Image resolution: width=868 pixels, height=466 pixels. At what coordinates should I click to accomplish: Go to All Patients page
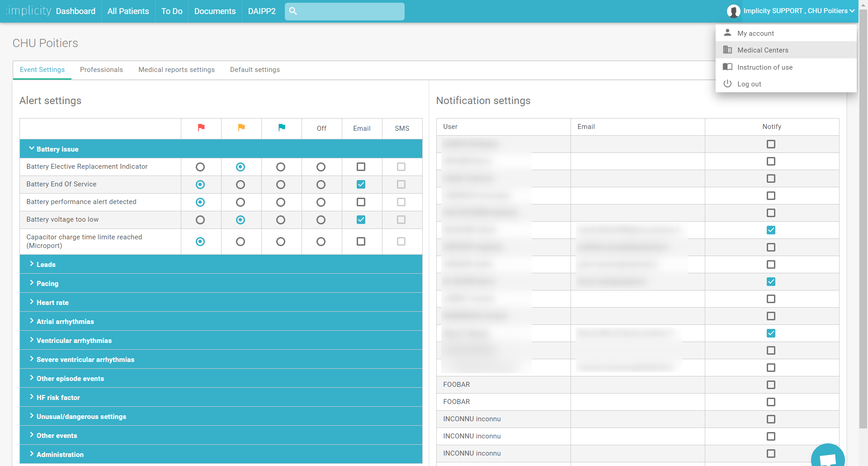[128, 11]
